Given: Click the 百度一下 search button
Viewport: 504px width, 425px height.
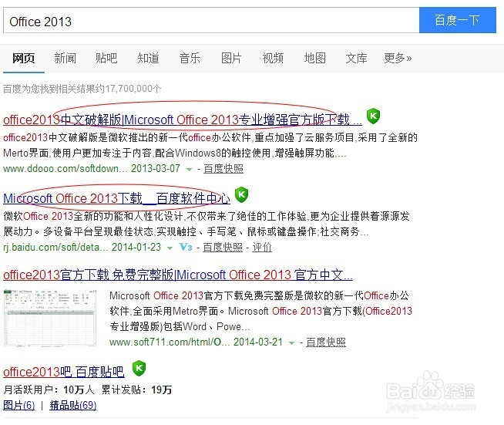Looking at the screenshot, I should click(x=458, y=20).
